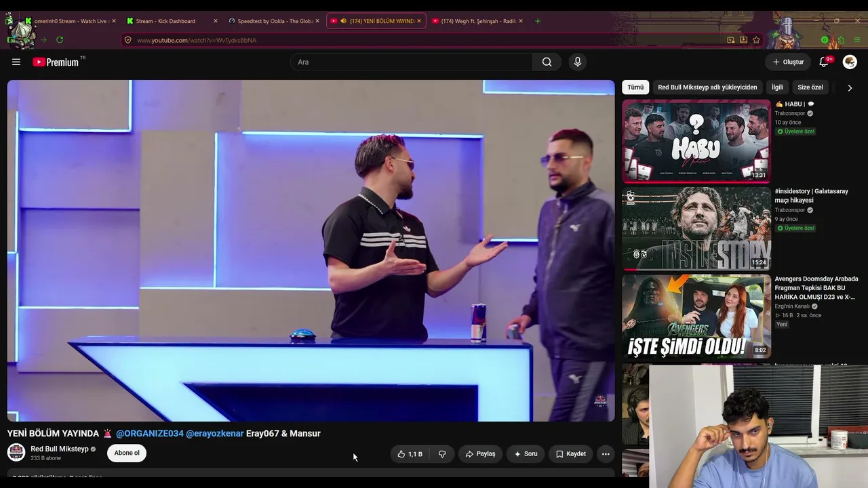Click the Oluştur create button
The width and height of the screenshot is (868, 488).
pyautogui.click(x=788, y=62)
